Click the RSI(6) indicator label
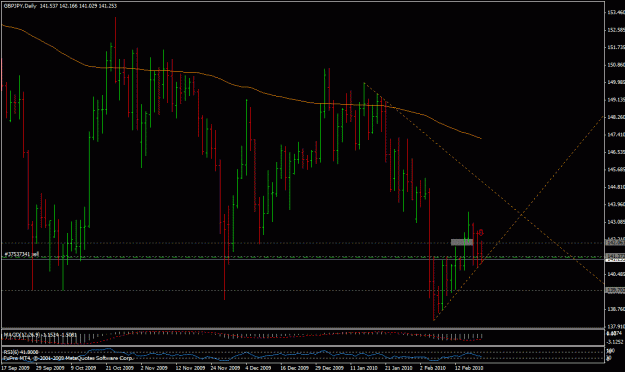Image resolution: width=625 pixels, height=372 pixels. pos(12,352)
